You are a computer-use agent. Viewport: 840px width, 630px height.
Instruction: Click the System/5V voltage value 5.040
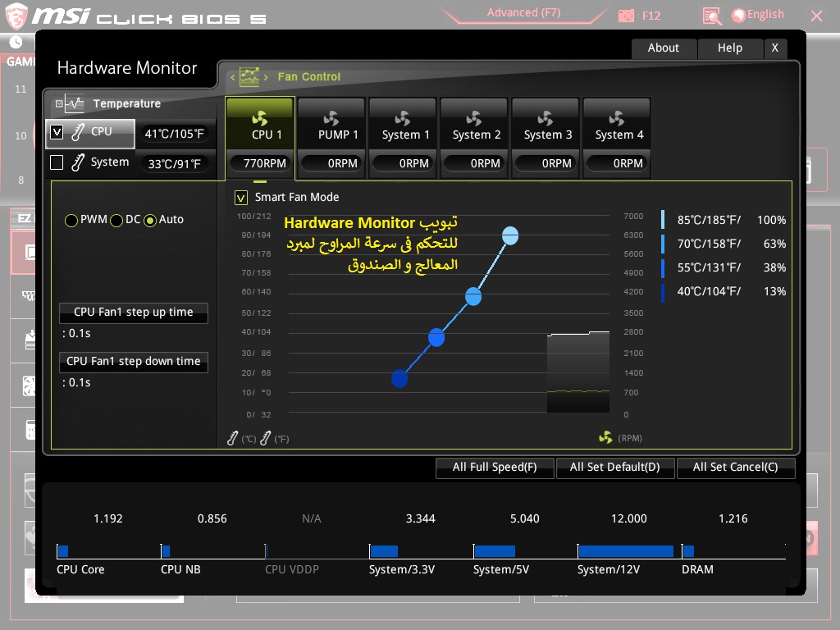[525, 518]
